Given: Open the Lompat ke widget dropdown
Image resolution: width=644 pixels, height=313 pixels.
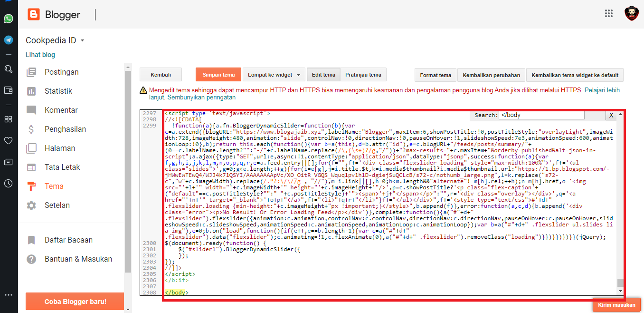Looking at the screenshot, I should (274, 75).
